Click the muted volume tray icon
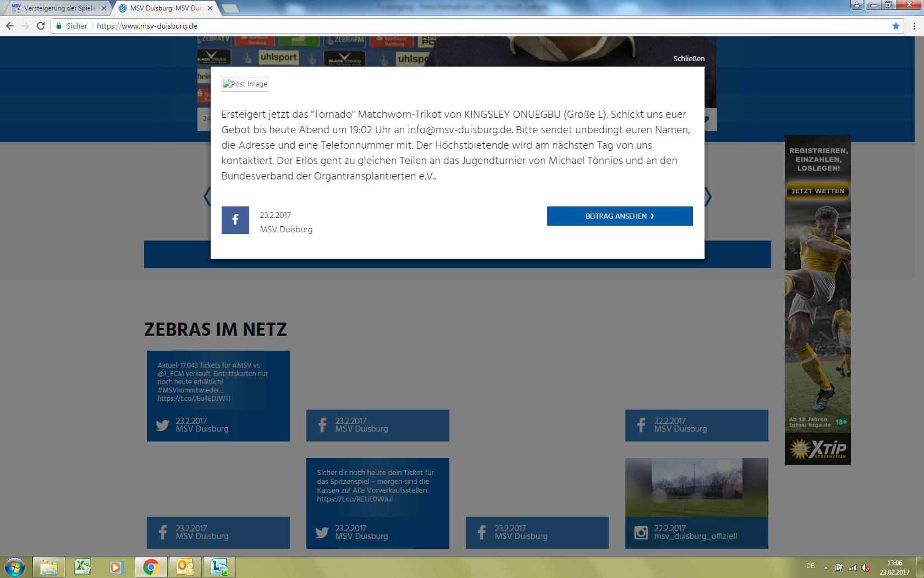Image resolution: width=924 pixels, height=578 pixels. [866, 568]
